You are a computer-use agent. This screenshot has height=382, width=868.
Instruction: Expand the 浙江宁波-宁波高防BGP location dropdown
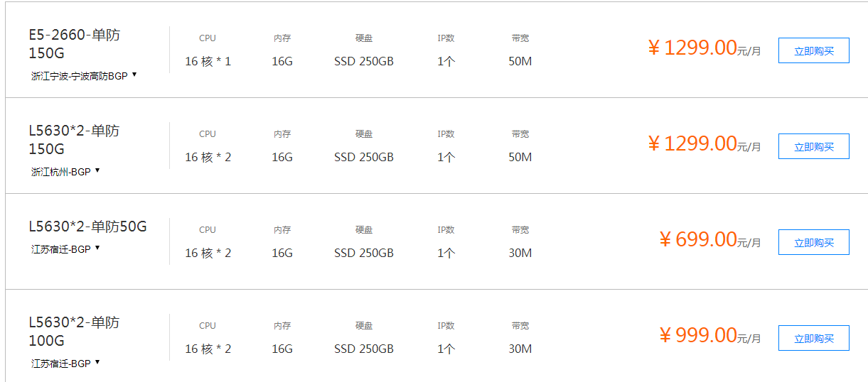(84, 75)
